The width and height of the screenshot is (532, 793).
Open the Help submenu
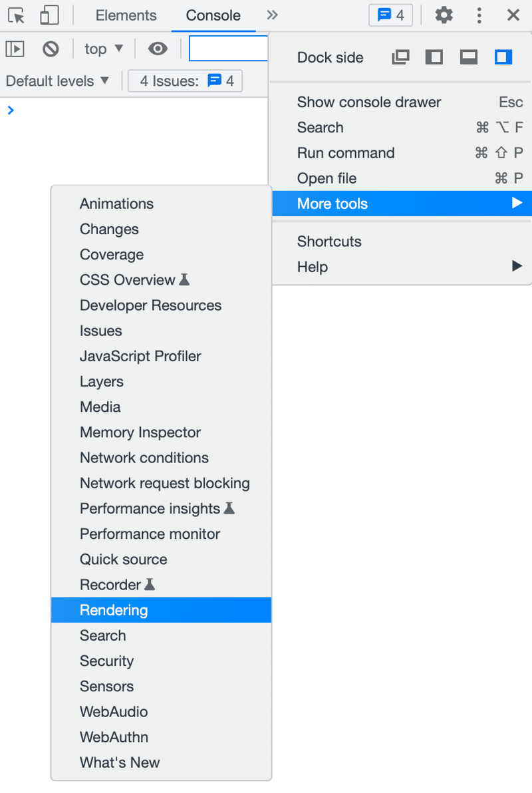coord(313,267)
